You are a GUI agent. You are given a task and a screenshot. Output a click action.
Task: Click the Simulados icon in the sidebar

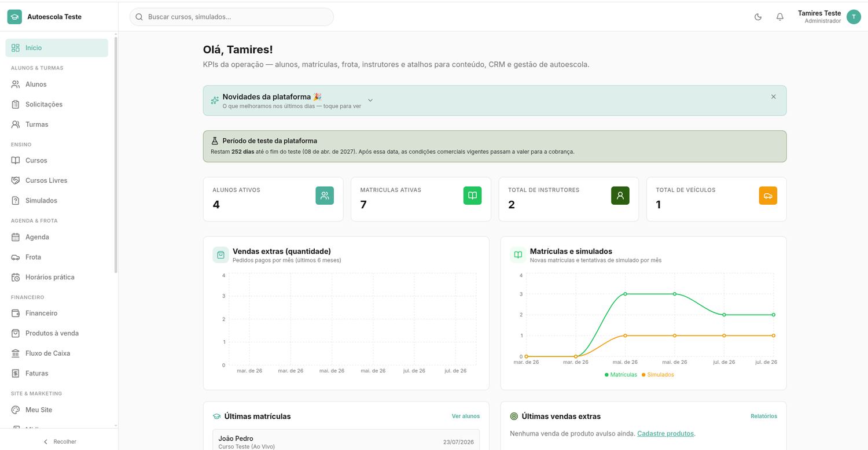point(16,201)
